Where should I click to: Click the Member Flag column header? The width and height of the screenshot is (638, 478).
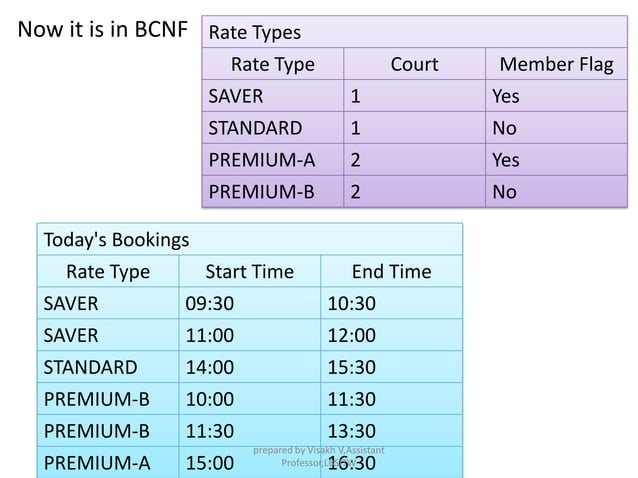556,64
